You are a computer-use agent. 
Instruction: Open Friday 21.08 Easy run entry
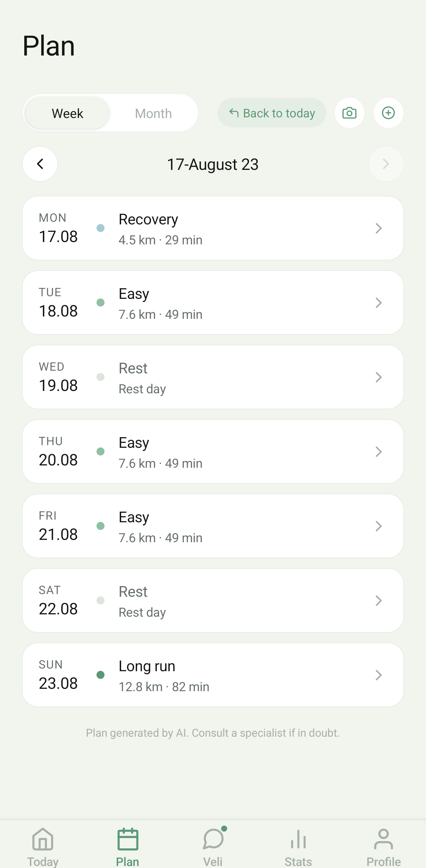click(x=213, y=526)
